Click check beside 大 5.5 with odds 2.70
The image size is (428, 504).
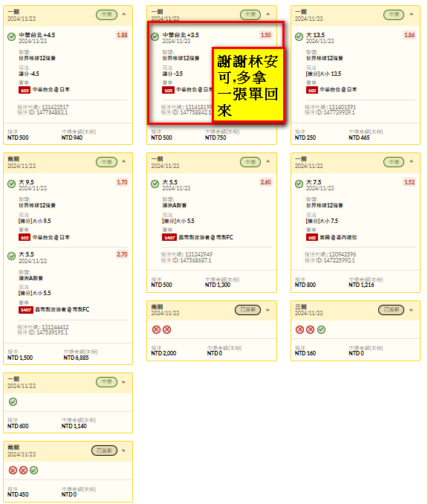tap(12, 256)
